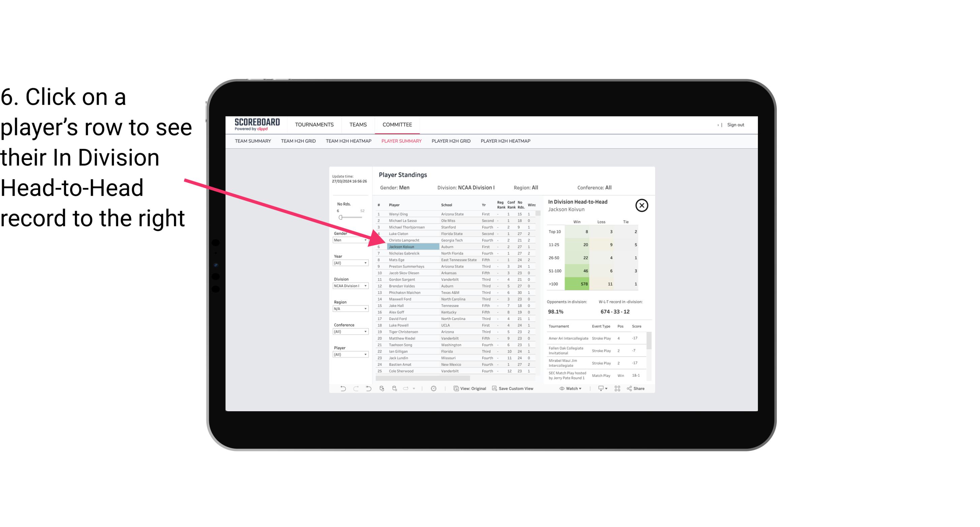The width and height of the screenshot is (980, 527).
Task: Click the Redo icon in toolbar
Action: 355,390
